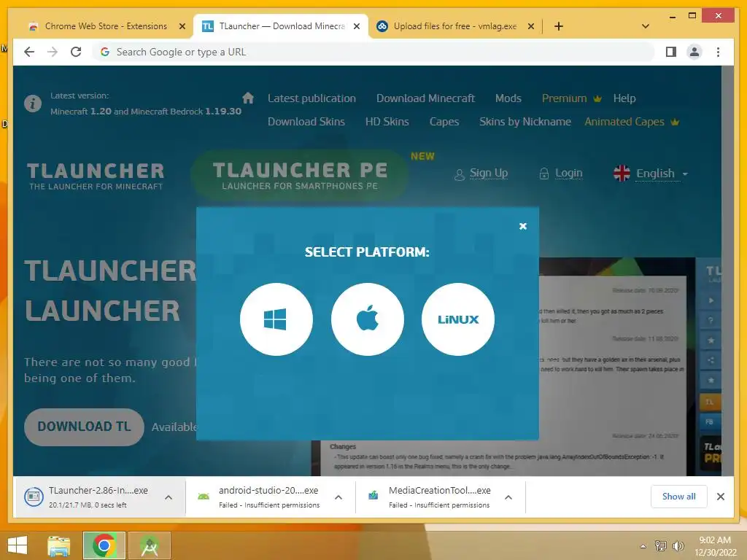Click the orange TL sidebar button in preview
This screenshot has width=747, height=560.
(709, 402)
